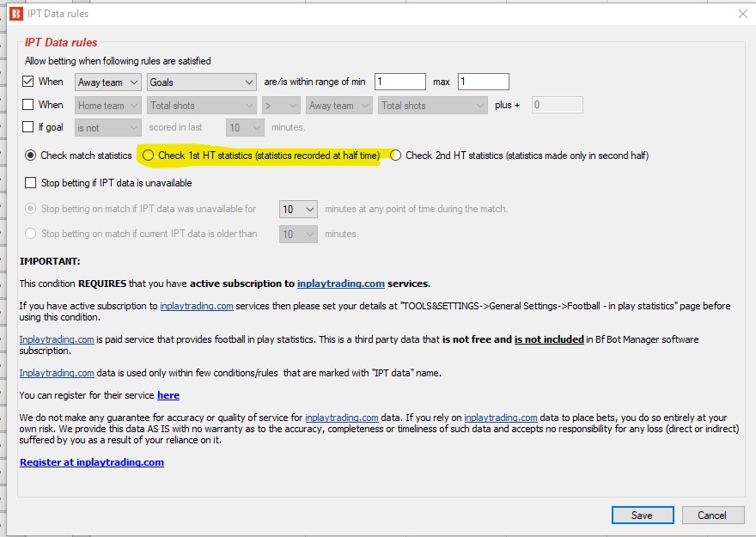Open the 'Goals' statistic dropdown
Screen dimensions: 756x537
point(201,82)
